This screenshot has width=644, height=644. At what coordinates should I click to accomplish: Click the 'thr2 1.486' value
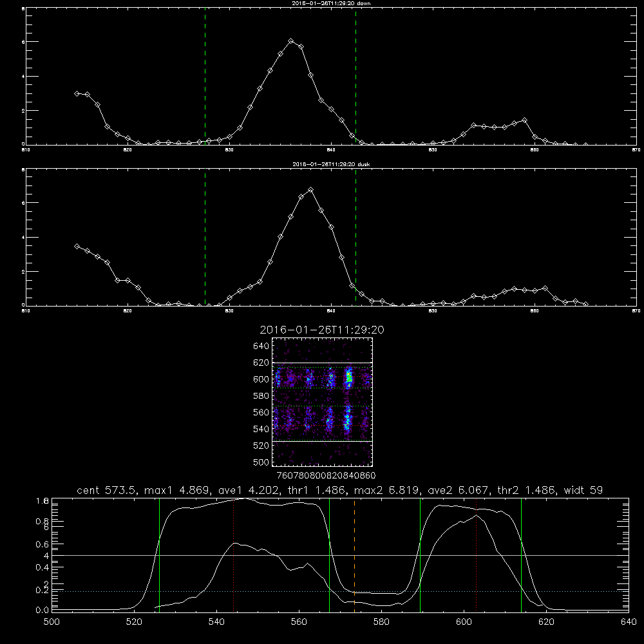(x=527, y=490)
